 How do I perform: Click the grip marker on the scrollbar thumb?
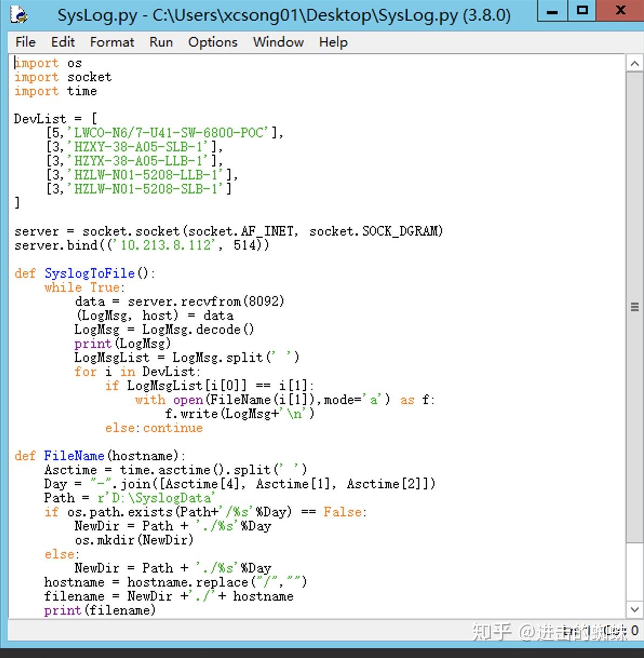(x=635, y=306)
